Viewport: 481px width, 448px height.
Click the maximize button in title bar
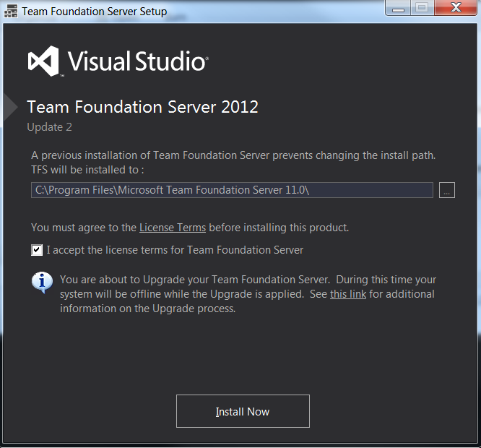tap(422, 8)
